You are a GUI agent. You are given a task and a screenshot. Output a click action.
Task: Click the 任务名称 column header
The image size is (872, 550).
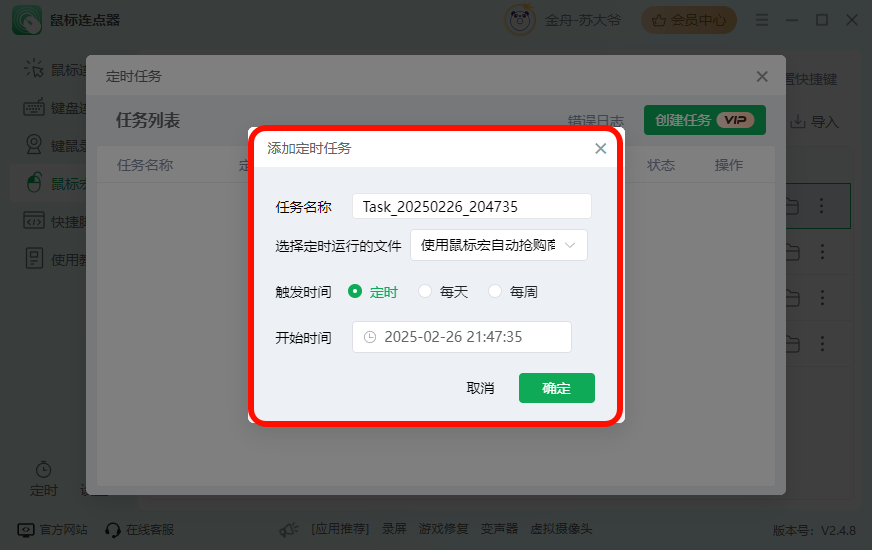pos(145,165)
